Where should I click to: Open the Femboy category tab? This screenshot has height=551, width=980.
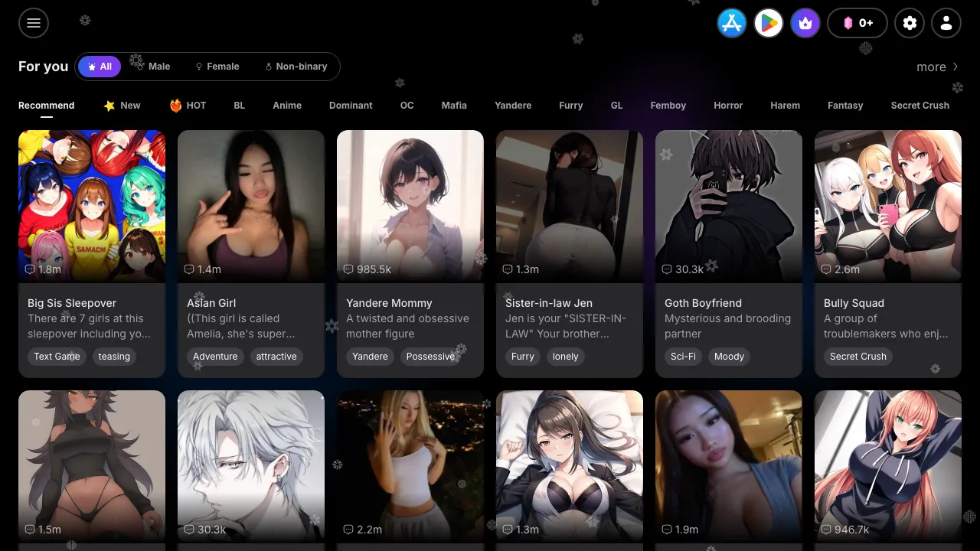(x=668, y=106)
